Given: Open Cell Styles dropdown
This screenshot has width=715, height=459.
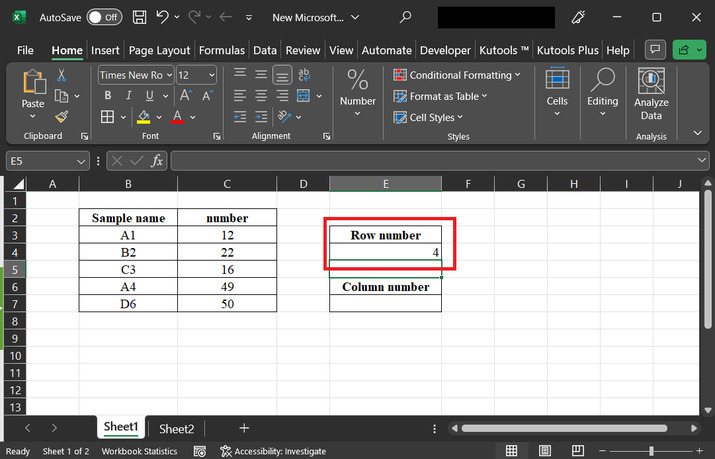Looking at the screenshot, I should point(428,118).
